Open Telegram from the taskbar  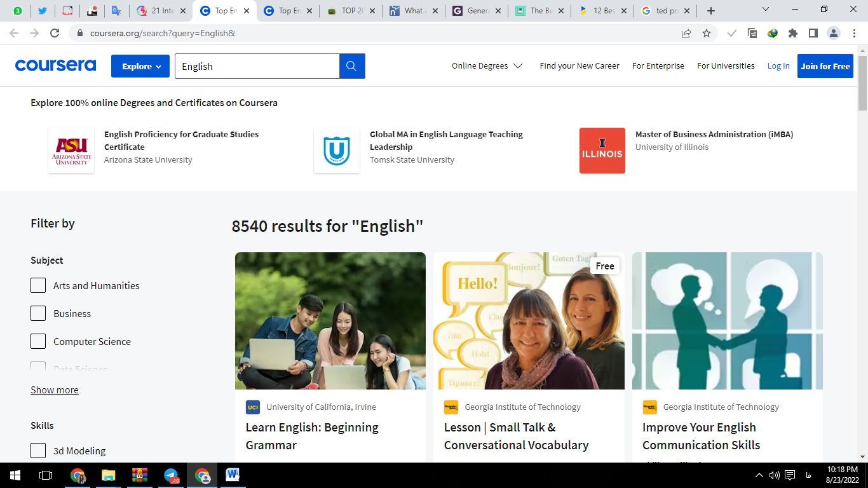[x=171, y=475]
